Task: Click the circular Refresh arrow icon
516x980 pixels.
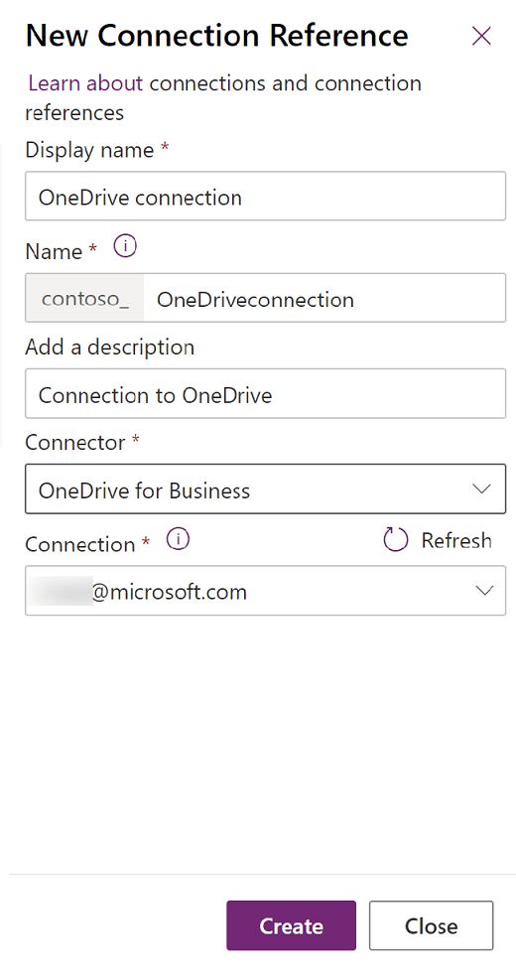Action: pos(395,540)
